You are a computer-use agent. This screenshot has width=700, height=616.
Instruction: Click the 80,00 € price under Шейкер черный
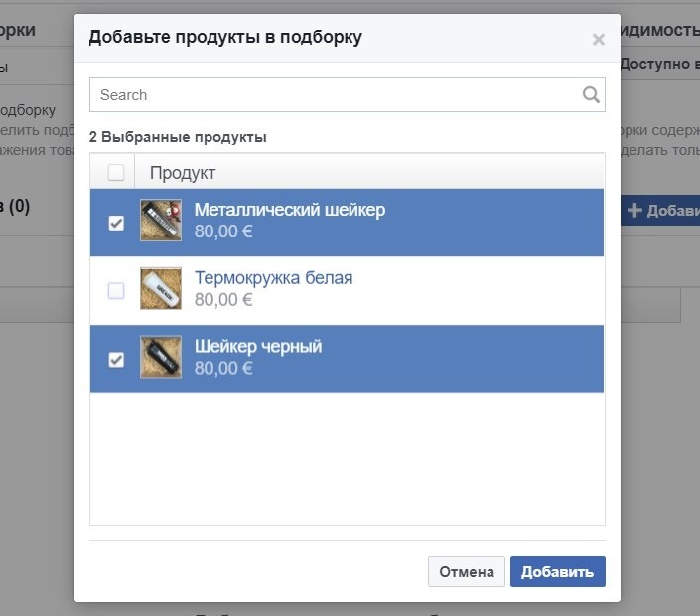(x=223, y=368)
